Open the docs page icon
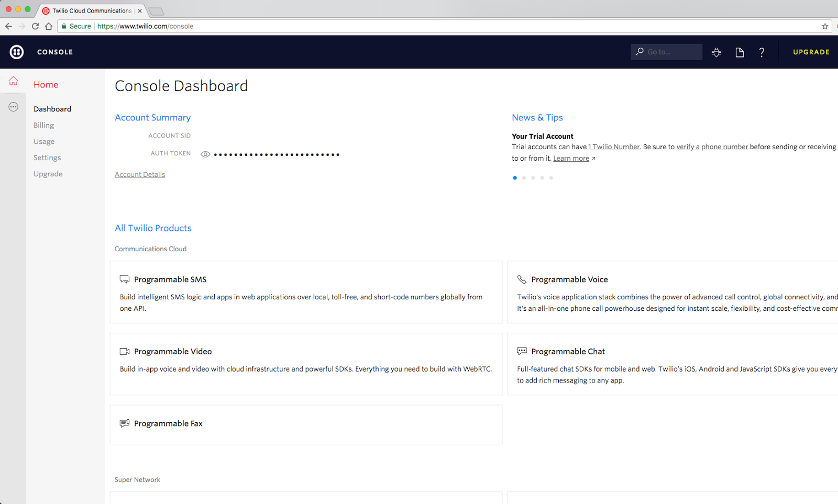 tap(740, 52)
